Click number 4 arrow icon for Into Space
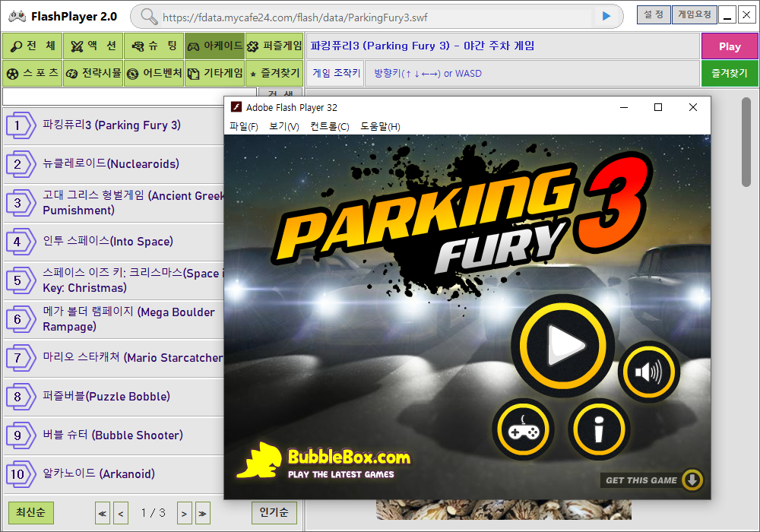 21,242
